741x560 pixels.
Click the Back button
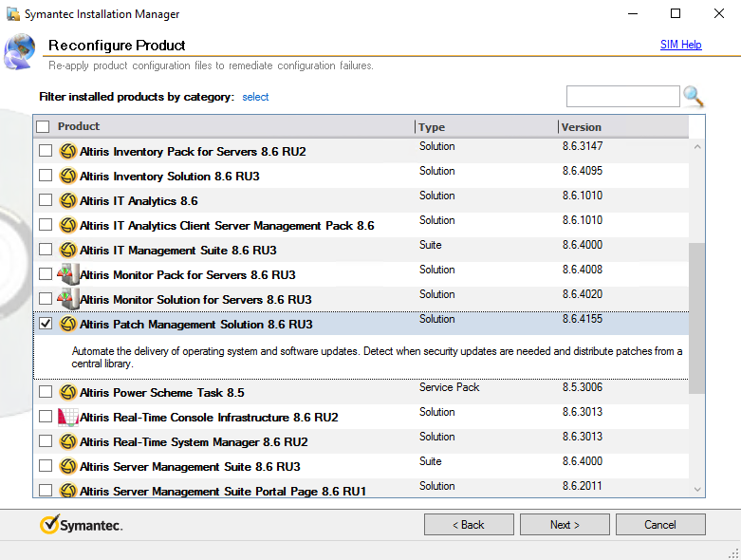click(469, 525)
